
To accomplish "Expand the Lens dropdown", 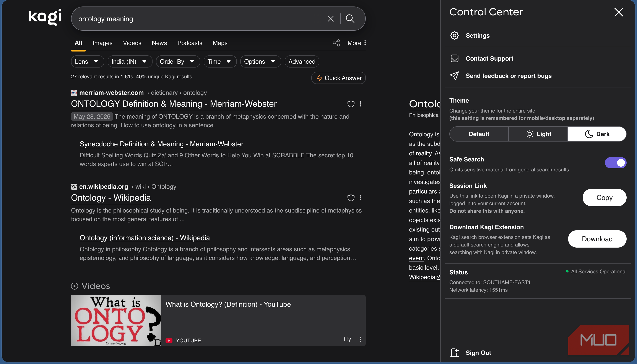I will [87, 61].
